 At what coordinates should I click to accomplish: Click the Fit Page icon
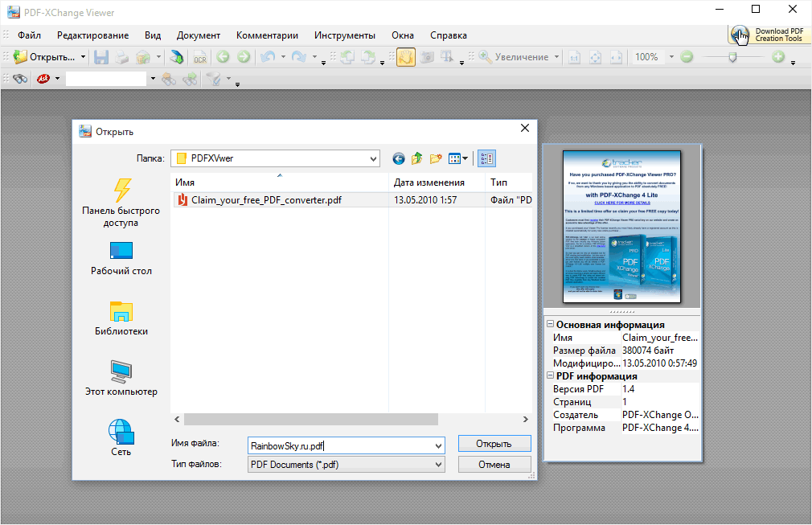pos(596,57)
